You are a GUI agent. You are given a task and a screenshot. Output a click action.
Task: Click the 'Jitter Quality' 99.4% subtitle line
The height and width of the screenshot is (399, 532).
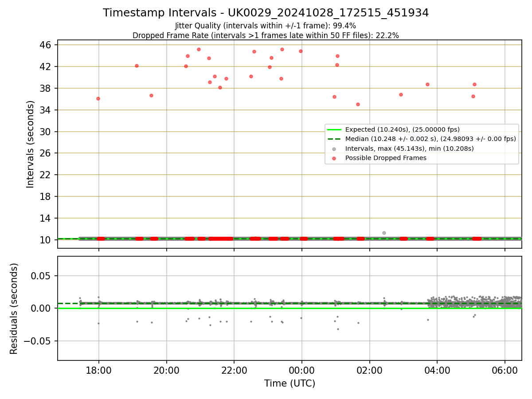click(x=266, y=26)
